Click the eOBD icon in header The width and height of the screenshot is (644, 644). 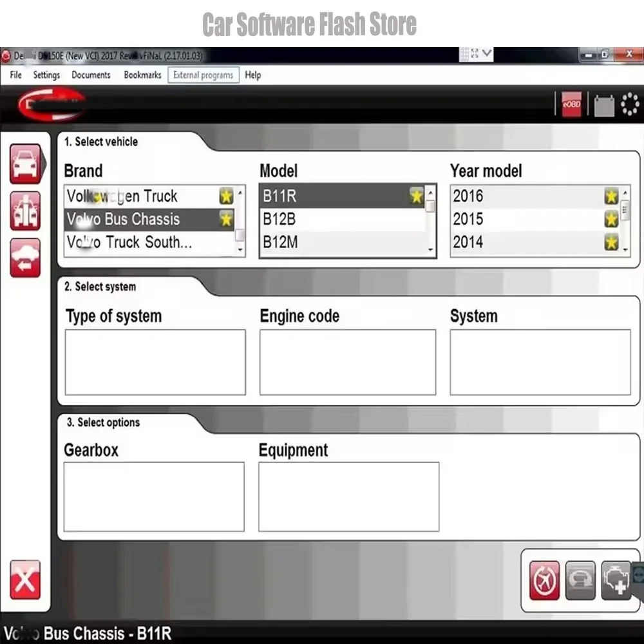(x=571, y=104)
